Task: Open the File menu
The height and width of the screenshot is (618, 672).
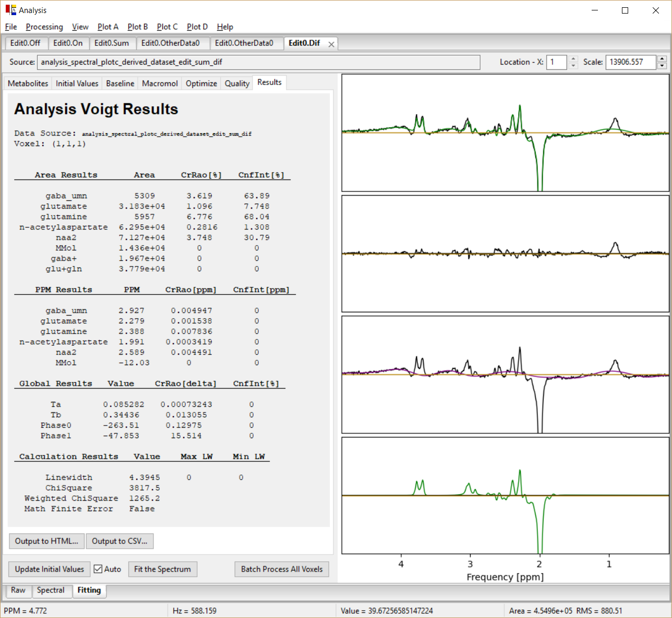Action: [10, 27]
